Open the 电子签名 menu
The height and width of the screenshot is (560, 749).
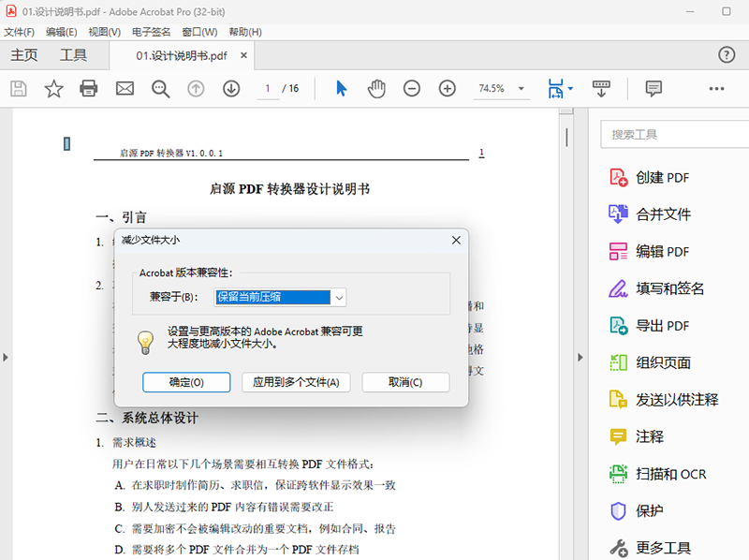tap(151, 32)
